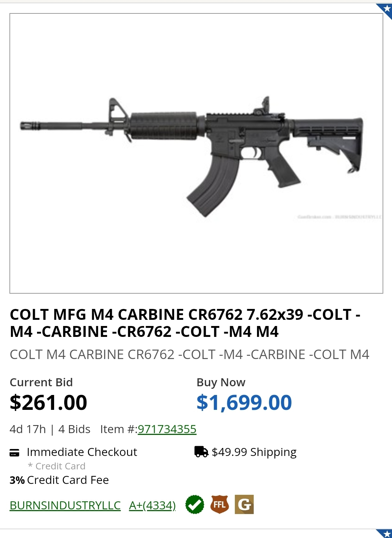Click the Current Bid amount $261.00

coord(49,402)
